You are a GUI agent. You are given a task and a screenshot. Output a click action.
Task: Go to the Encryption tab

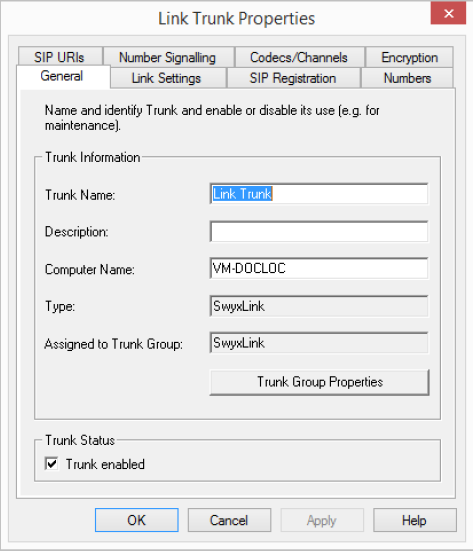point(409,57)
